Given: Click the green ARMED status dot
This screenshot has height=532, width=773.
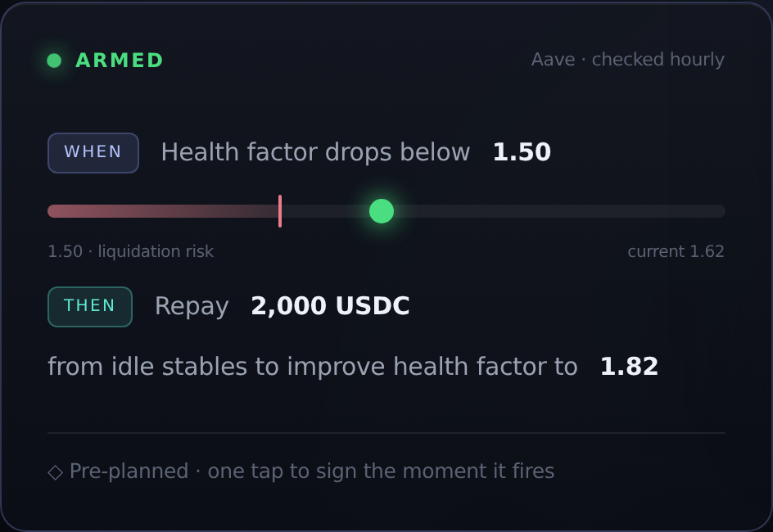Looking at the screenshot, I should pos(54,61).
